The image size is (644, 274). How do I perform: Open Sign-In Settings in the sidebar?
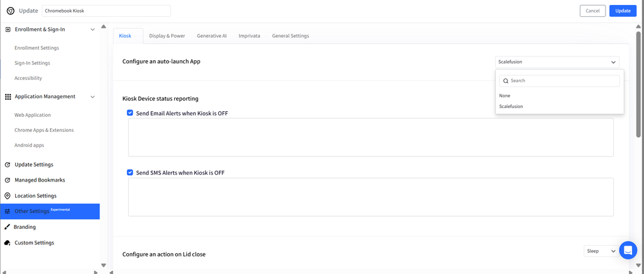[x=32, y=63]
